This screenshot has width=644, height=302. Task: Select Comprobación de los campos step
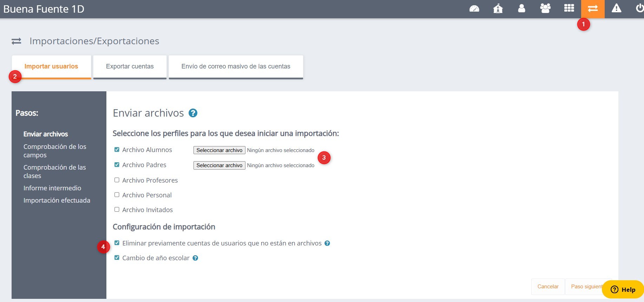(55, 151)
